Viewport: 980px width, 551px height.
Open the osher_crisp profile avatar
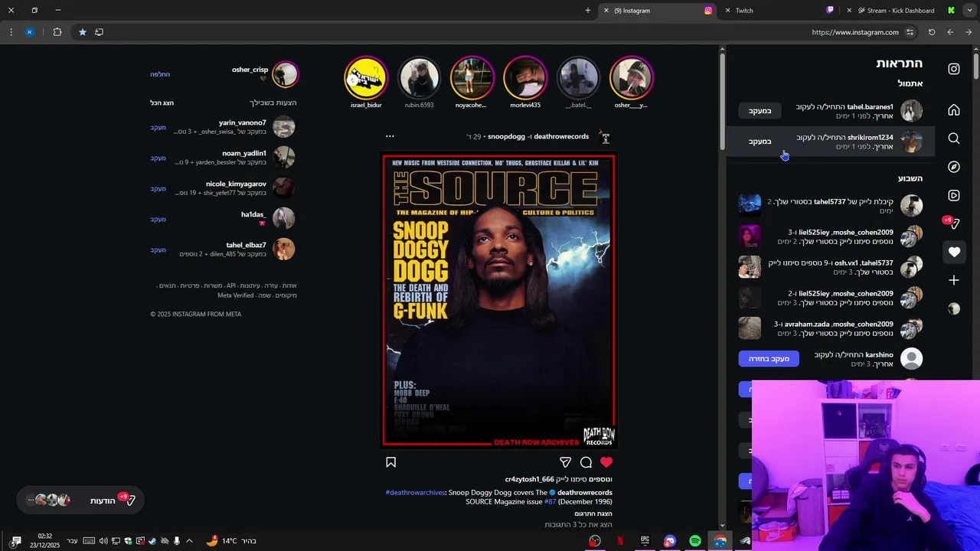285,74
